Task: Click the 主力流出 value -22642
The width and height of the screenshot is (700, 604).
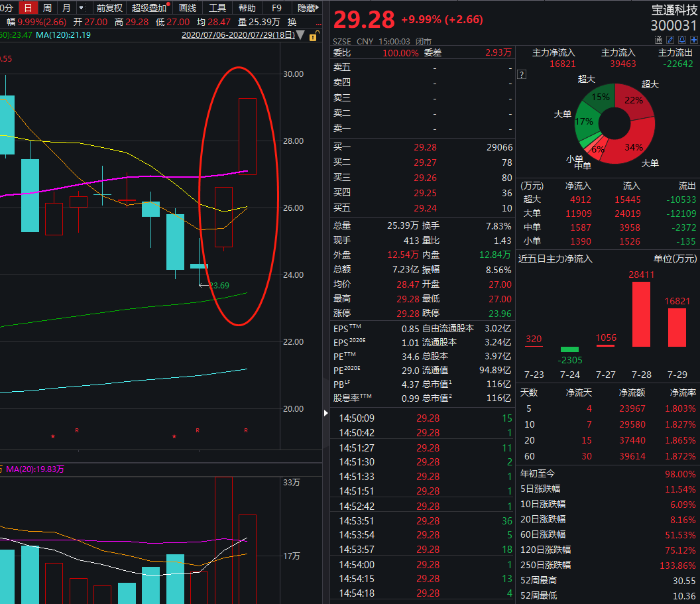Action: point(677,64)
